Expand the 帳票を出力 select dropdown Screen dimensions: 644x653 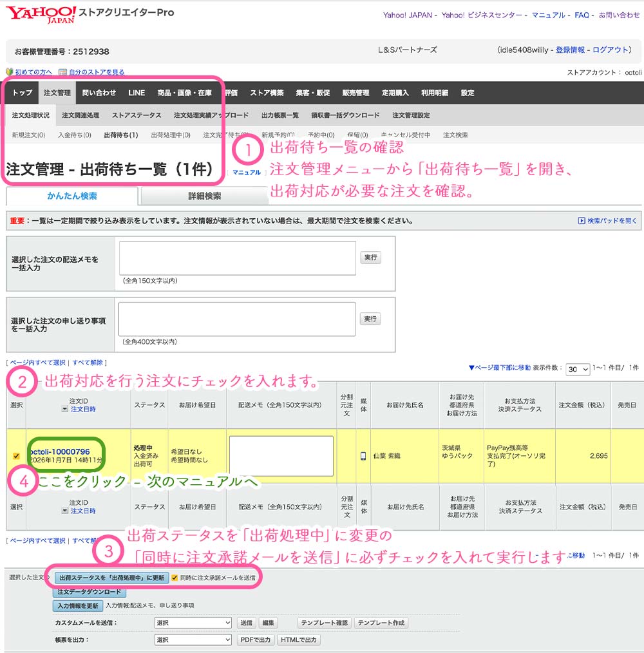tap(193, 639)
